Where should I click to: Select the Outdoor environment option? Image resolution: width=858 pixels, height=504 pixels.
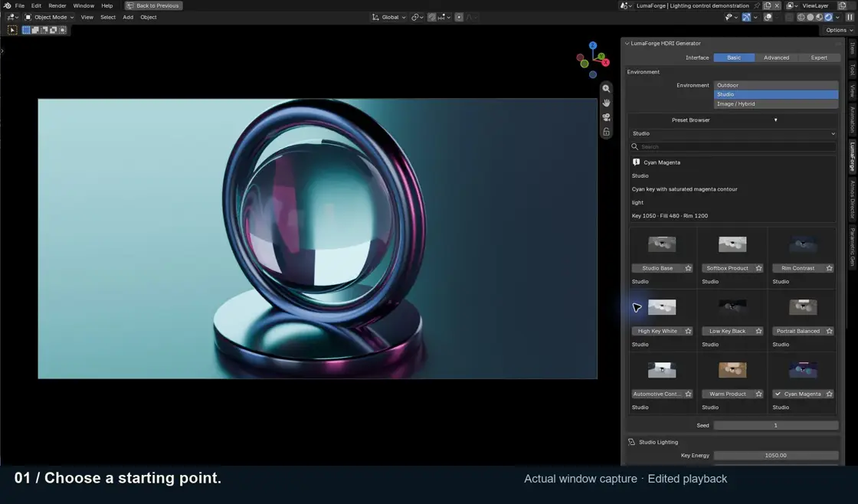(776, 85)
